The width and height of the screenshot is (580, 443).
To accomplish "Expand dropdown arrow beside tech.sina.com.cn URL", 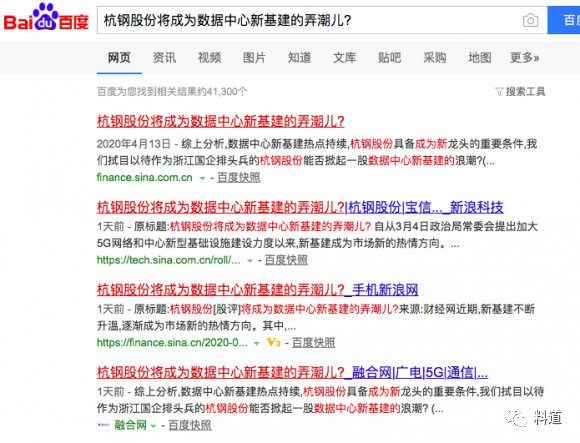I will [250, 261].
